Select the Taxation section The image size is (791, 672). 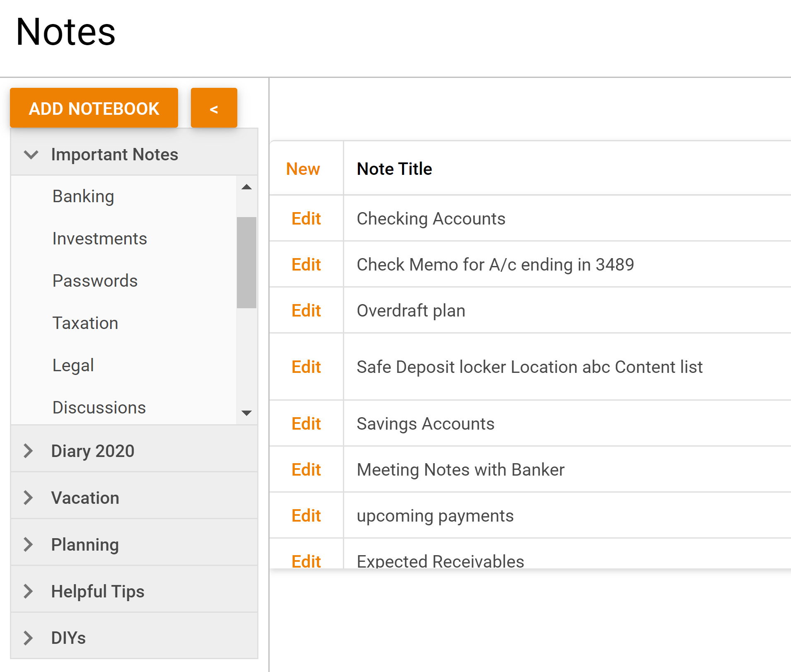coord(85,323)
